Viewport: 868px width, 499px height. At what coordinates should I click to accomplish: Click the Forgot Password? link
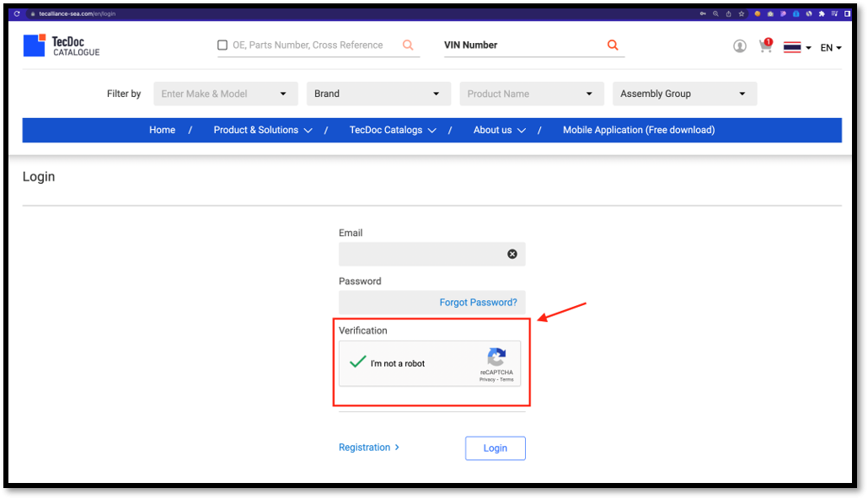pos(479,302)
